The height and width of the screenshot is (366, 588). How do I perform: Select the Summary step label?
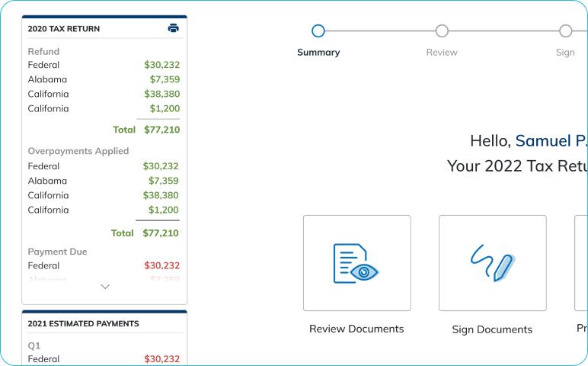tap(318, 52)
